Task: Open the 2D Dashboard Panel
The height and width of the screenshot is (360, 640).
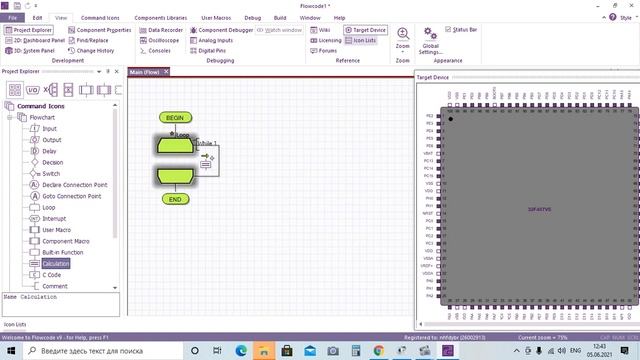Action: (x=35, y=40)
